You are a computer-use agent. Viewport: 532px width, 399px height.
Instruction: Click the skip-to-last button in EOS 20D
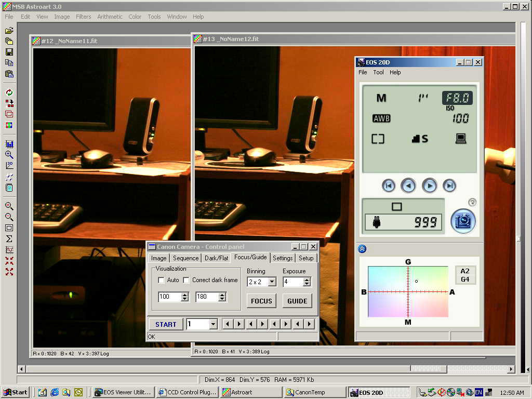coord(449,185)
